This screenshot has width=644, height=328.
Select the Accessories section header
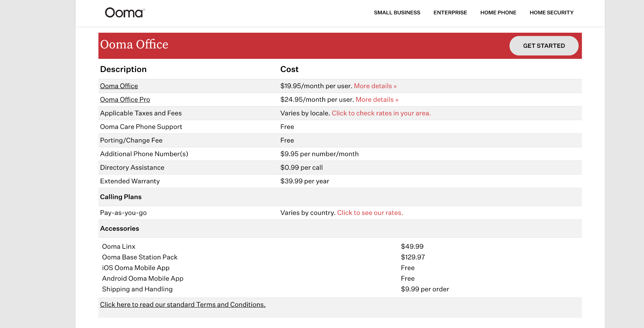tap(119, 229)
